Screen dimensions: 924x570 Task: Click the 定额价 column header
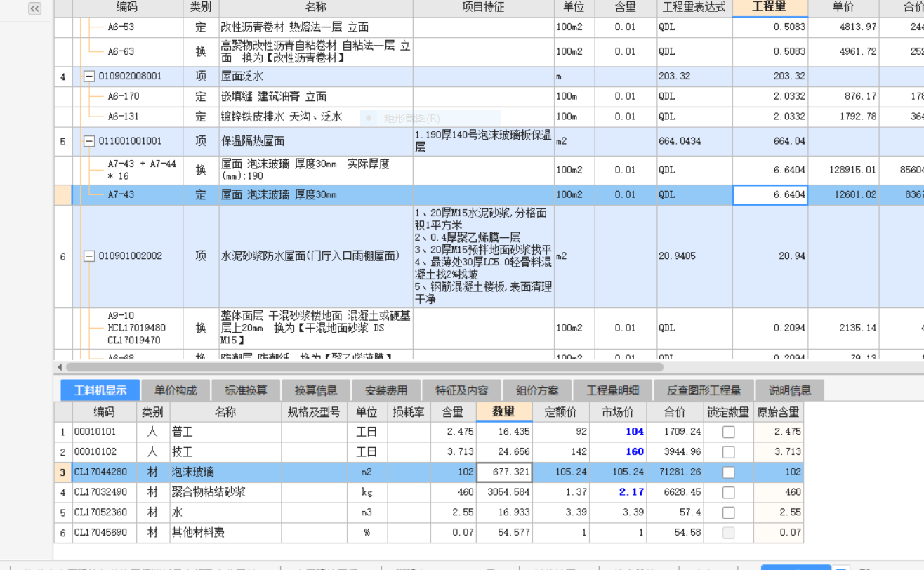560,412
